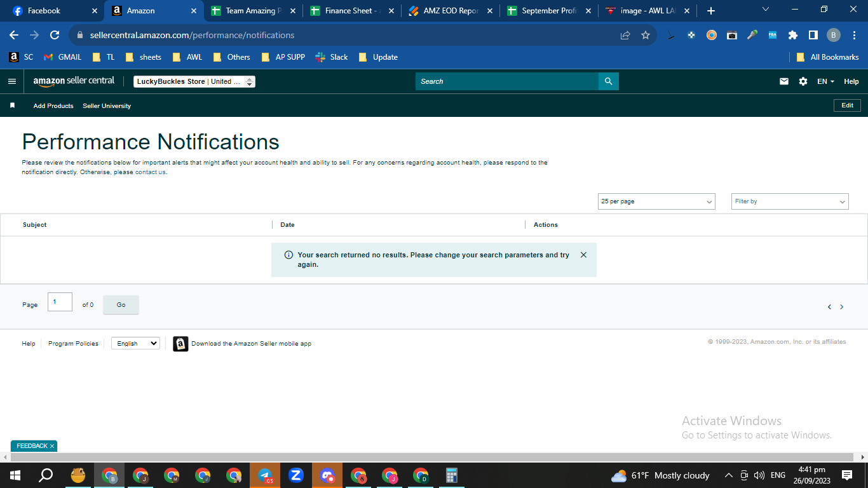Go to previous notifications page arrow
Screen dimensions: 868x488
[829, 307]
